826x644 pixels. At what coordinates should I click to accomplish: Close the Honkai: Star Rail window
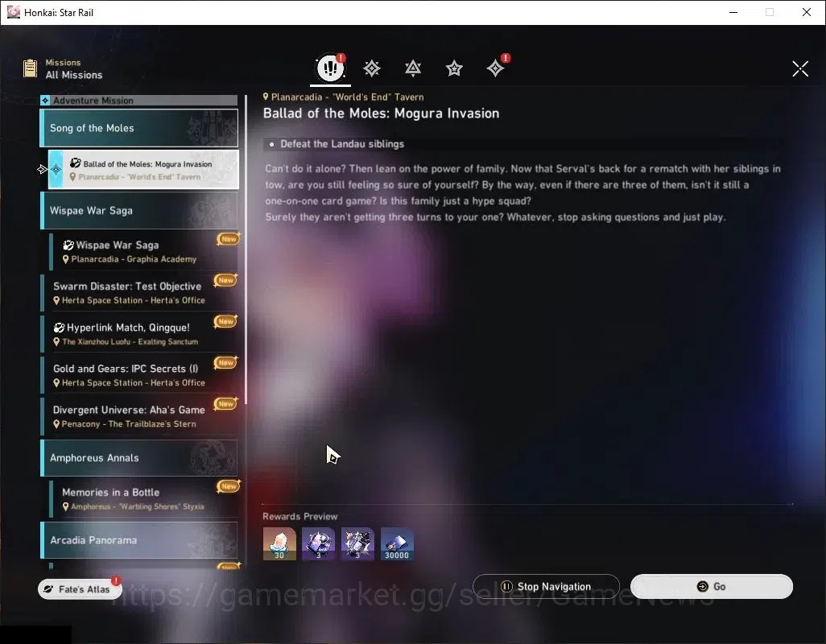pos(807,12)
